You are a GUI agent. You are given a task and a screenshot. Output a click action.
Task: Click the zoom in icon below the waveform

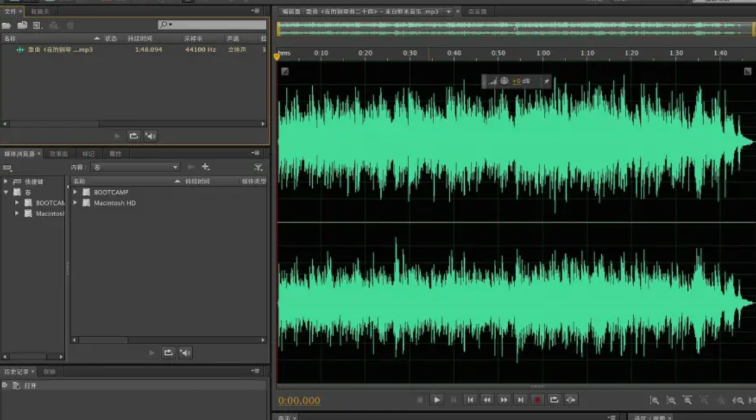click(654, 400)
